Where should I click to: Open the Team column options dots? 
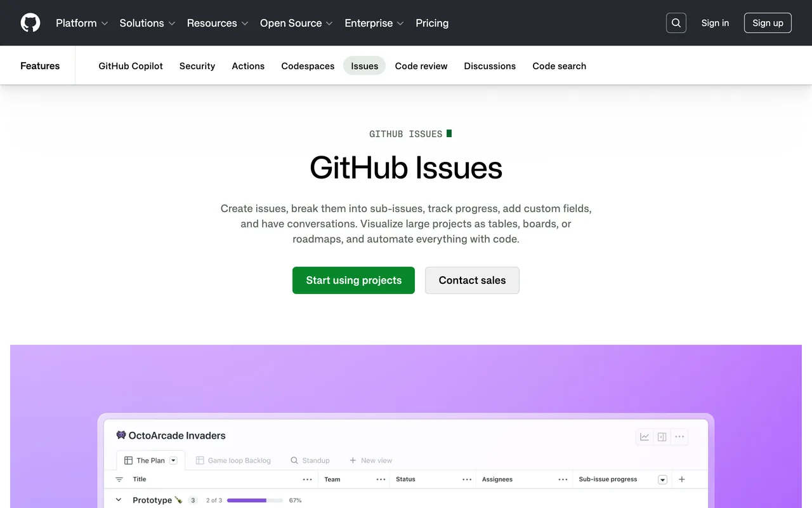pyautogui.click(x=381, y=479)
